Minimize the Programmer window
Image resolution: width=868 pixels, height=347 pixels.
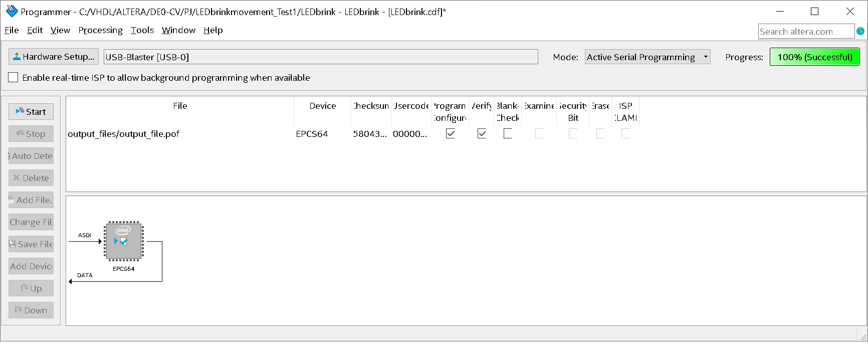[780, 11]
